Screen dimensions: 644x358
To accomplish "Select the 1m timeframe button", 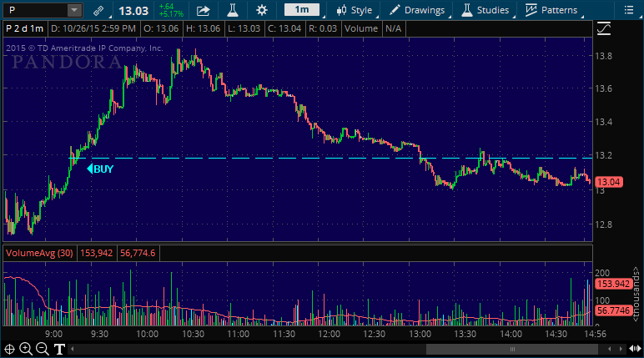I will [x=302, y=10].
